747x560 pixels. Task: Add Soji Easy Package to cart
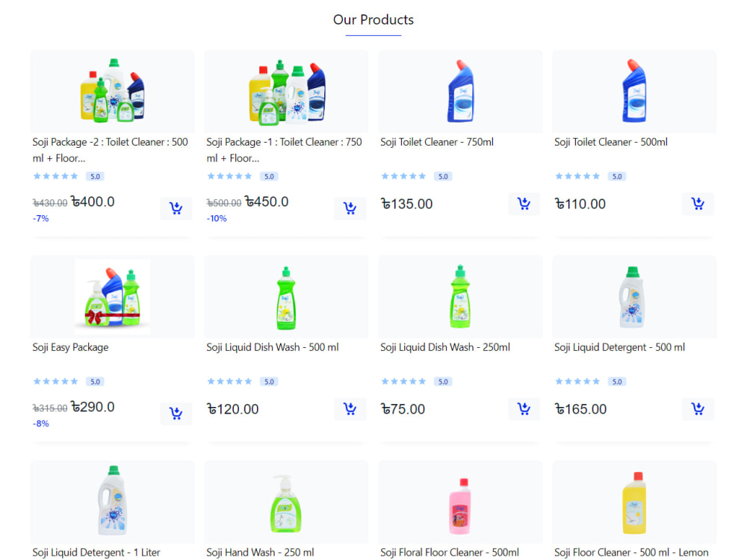pyautogui.click(x=176, y=413)
